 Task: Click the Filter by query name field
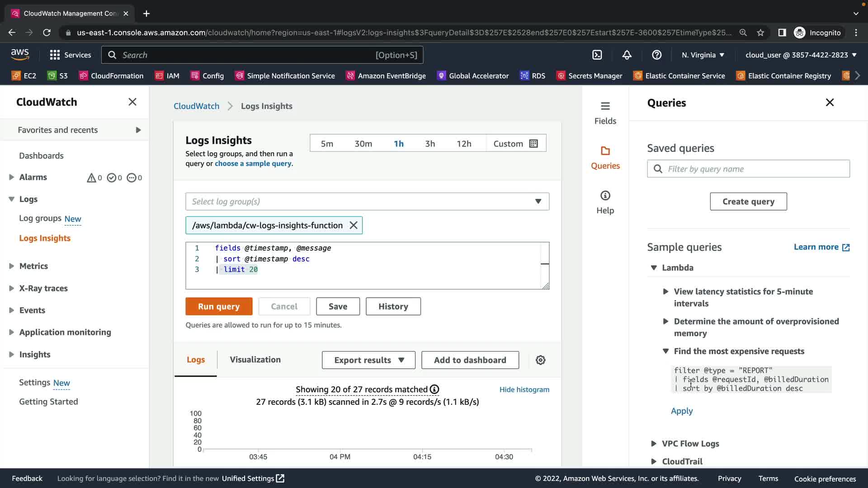[x=755, y=169]
